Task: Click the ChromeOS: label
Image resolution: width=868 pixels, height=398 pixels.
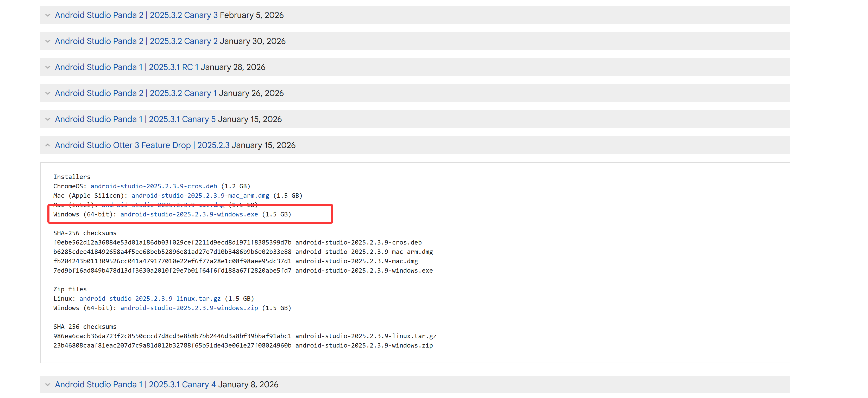Action: point(70,186)
